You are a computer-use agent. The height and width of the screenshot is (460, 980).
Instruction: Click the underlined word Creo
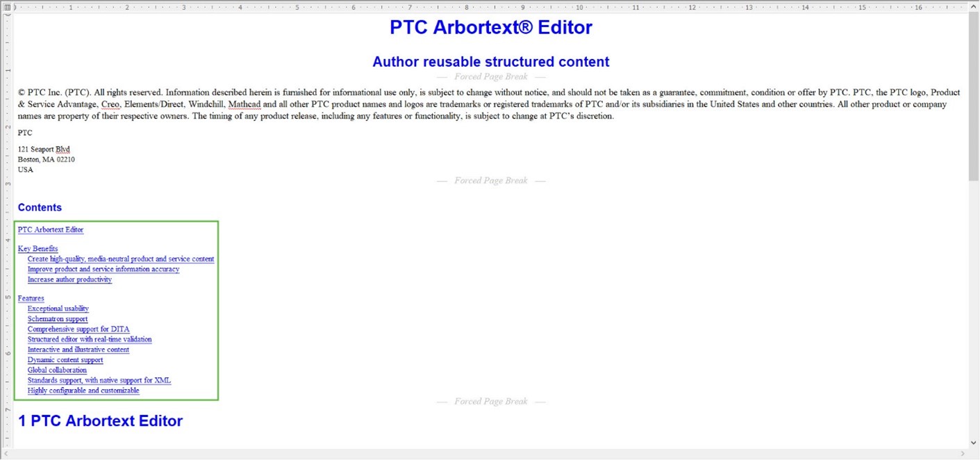110,104
